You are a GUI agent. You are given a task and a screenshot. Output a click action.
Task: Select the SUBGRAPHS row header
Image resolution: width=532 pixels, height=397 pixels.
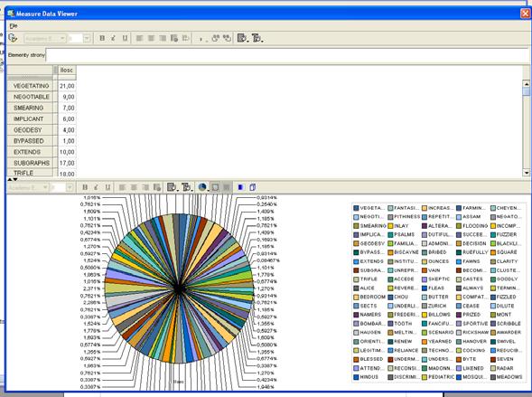click(x=31, y=163)
